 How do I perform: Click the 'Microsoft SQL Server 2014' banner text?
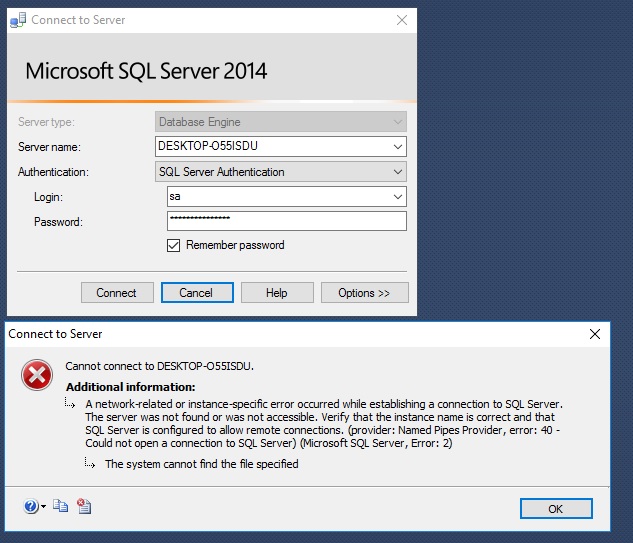146,71
